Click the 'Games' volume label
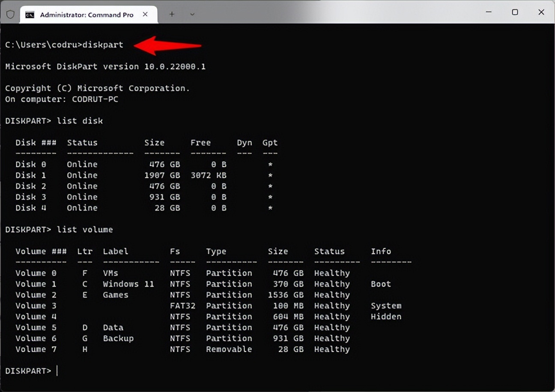This screenshot has height=392, width=555. click(116, 295)
